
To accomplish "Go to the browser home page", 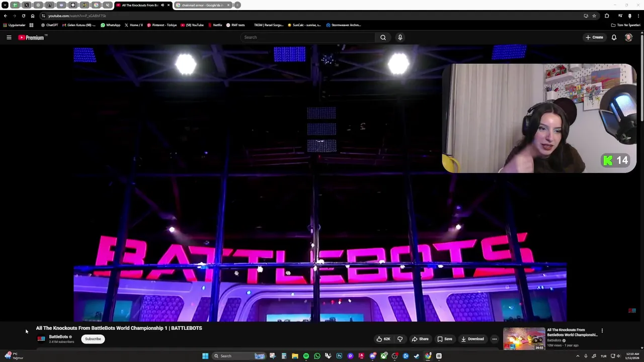I will click(33, 16).
